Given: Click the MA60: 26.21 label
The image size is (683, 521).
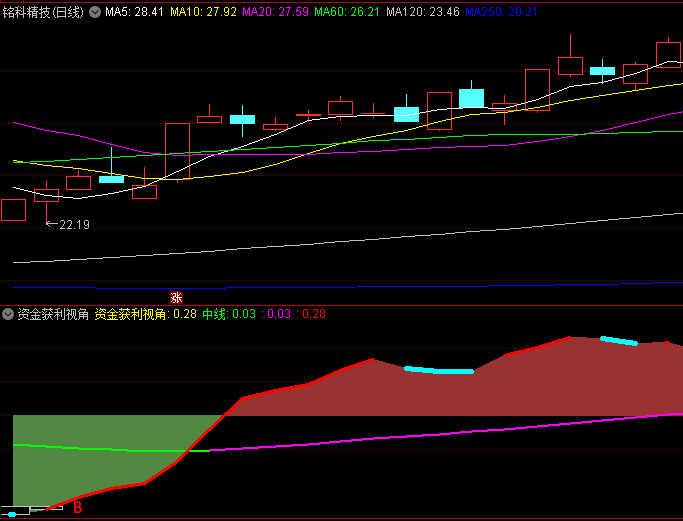Looking at the screenshot, I should coord(347,12).
